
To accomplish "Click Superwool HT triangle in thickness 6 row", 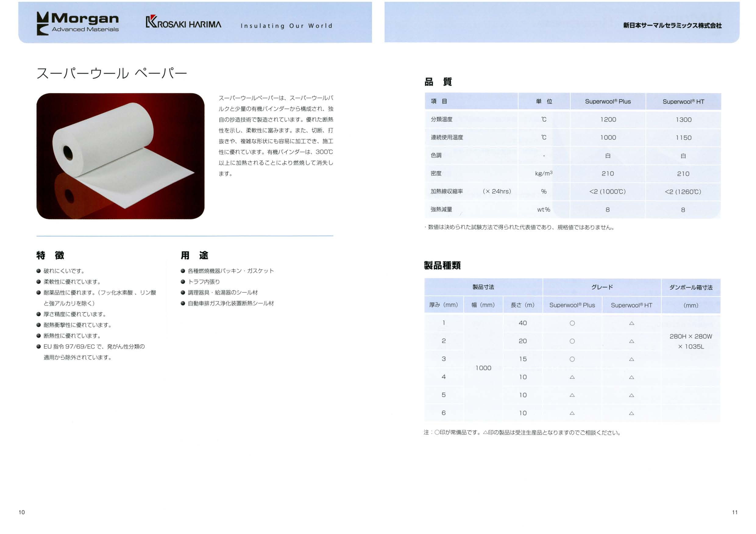I will (x=632, y=413).
